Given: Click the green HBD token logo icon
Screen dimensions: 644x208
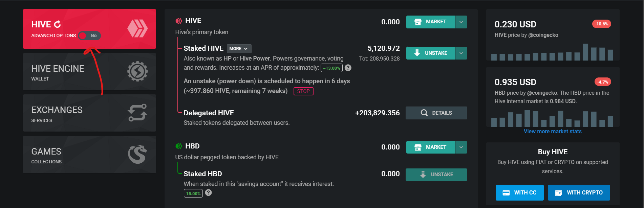Looking at the screenshot, I should pyautogui.click(x=178, y=146).
